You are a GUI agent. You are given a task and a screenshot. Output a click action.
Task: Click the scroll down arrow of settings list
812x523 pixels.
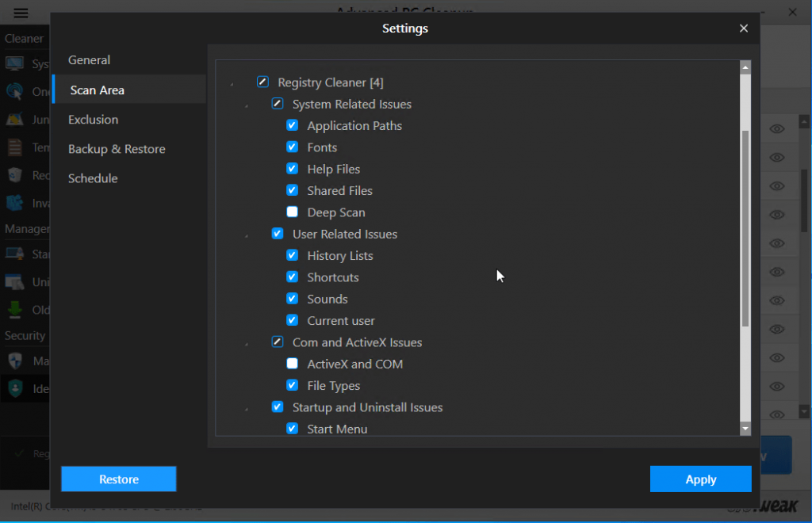point(745,429)
